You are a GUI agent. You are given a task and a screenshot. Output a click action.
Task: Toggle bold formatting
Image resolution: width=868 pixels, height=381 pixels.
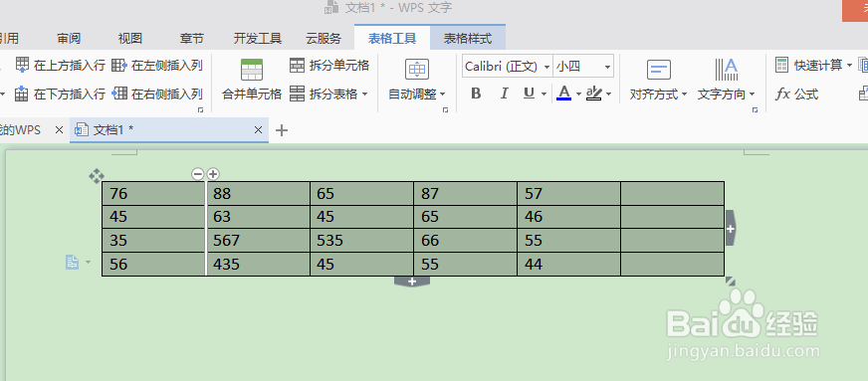pos(476,94)
